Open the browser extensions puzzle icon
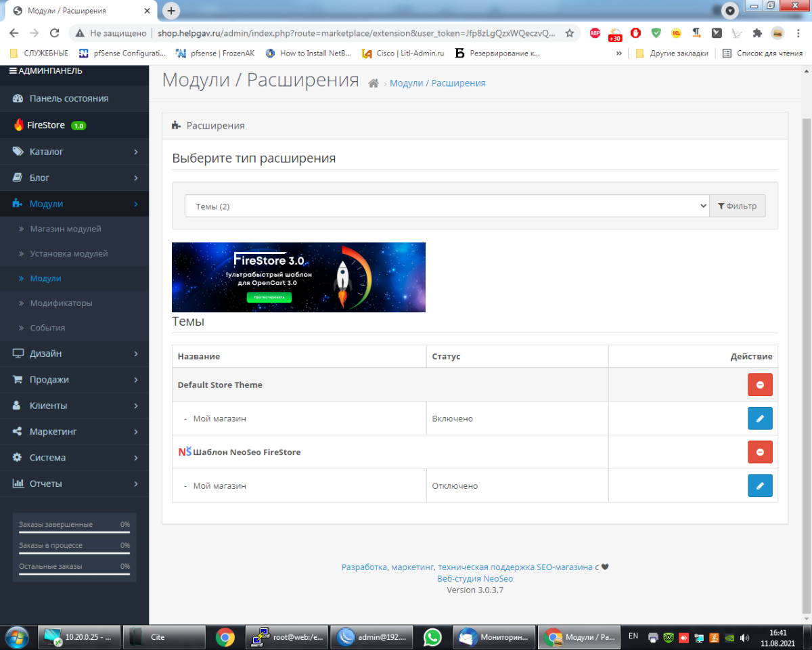812x650 pixels. coord(757,33)
